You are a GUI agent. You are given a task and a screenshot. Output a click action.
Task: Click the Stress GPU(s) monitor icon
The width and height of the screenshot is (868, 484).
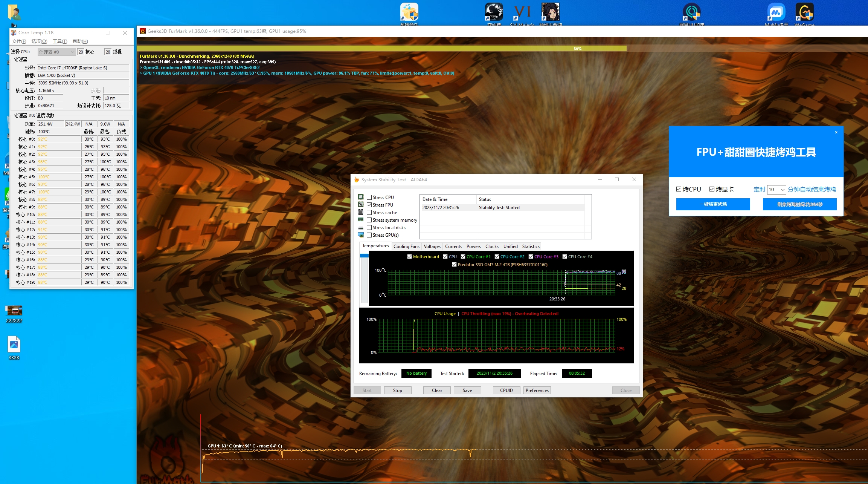click(361, 234)
